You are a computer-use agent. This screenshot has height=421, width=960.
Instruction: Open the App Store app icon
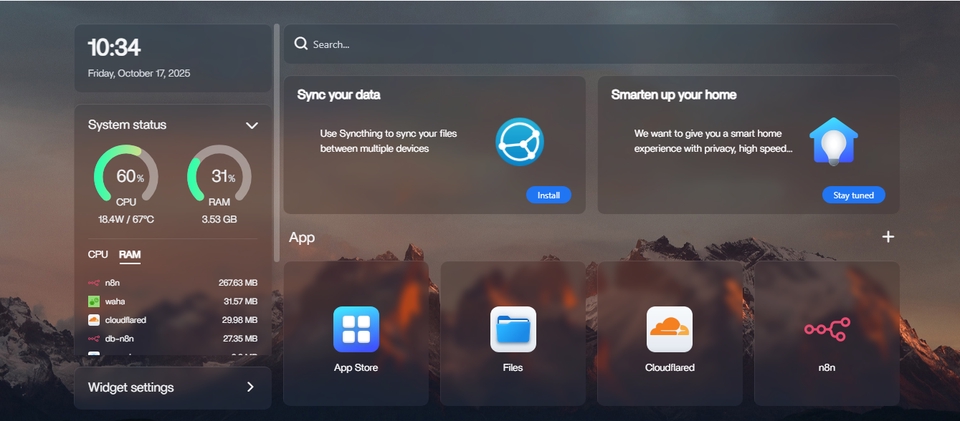point(356,330)
